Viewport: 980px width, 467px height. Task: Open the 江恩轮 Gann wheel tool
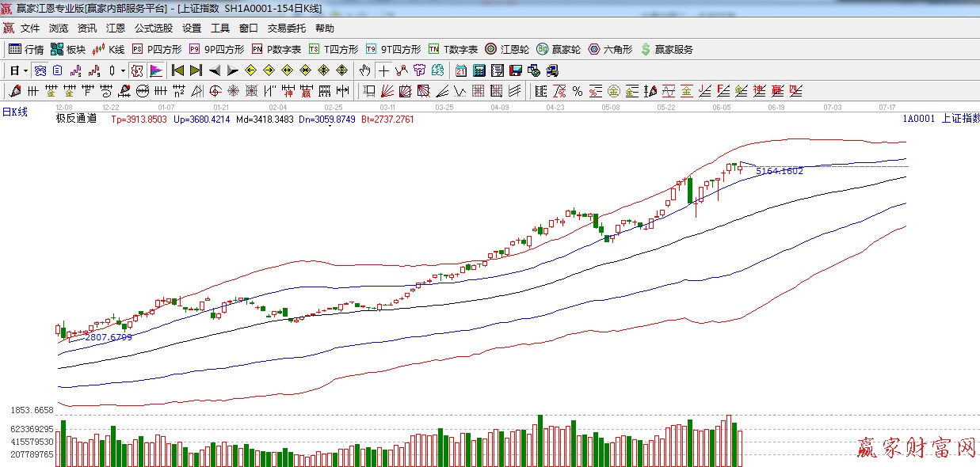coord(507,49)
